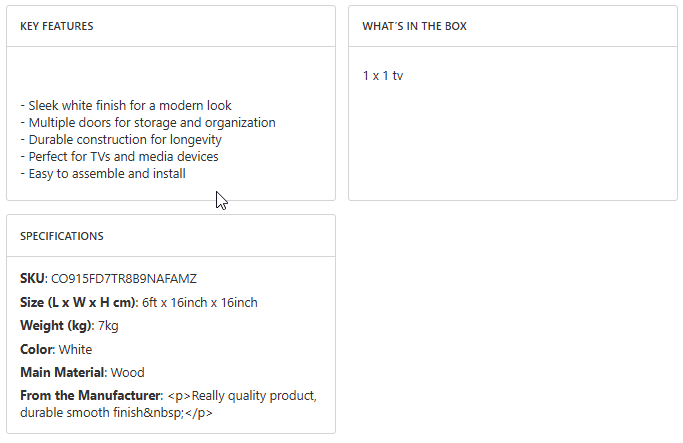Click the bold SKU label
Viewport: 683px width, 443px height.
coord(32,278)
